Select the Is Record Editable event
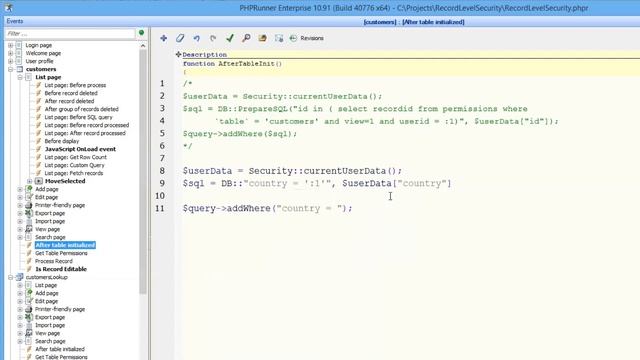This screenshot has height=360, width=640. coord(61,269)
